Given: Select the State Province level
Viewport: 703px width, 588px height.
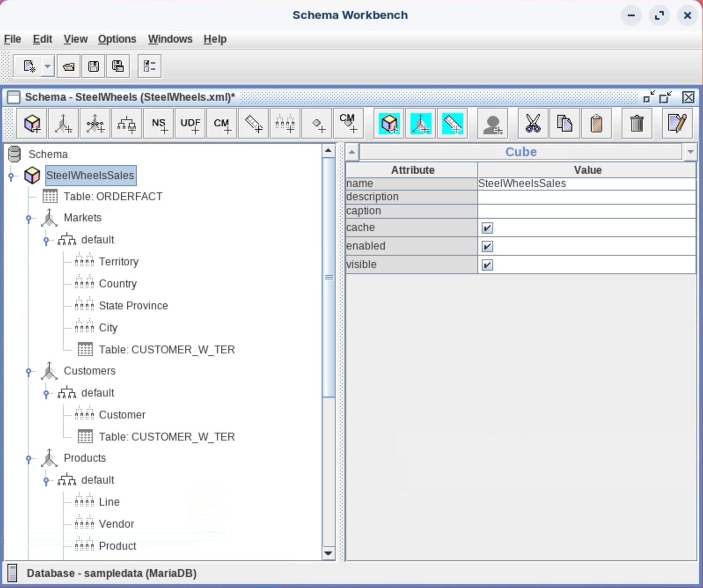Looking at the screenshot, I should (133, 306).
